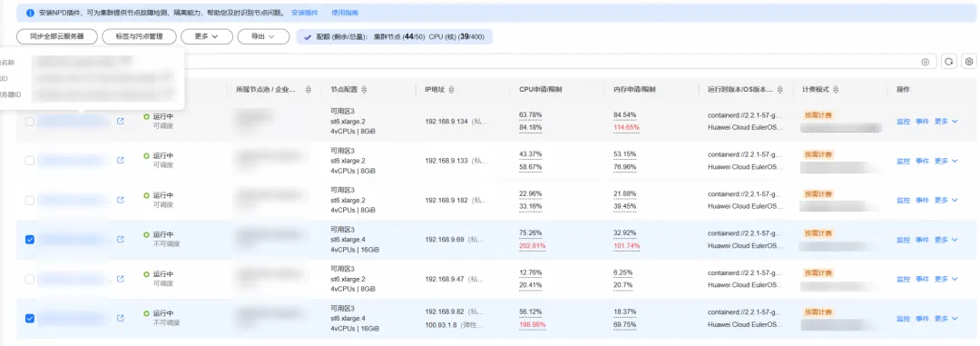The height and width of the screenshot is (346, 980).
Task: Select checkbox for node 192.168.9.182
Action: tap(30, 200)
